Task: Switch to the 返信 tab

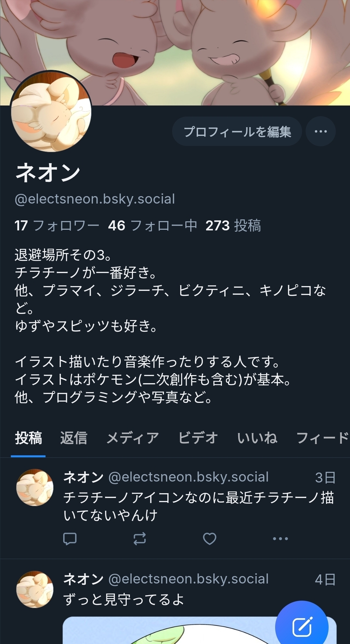Action: click(x=74, y=438)
